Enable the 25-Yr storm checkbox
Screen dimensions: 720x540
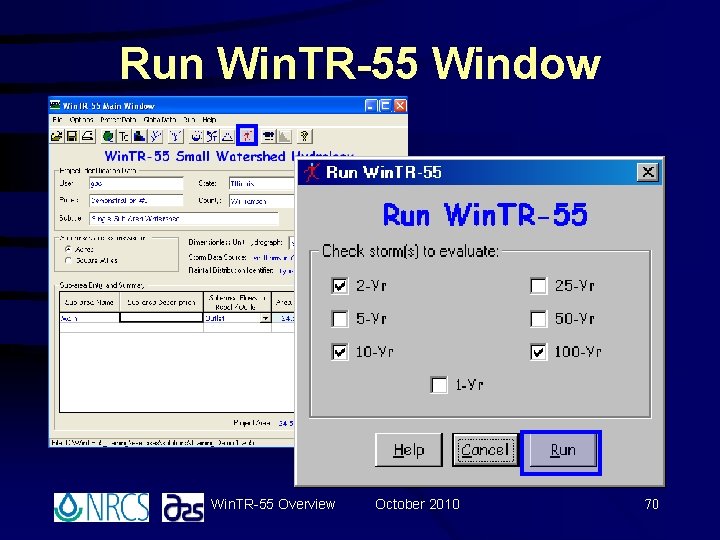tap(538, 286)
